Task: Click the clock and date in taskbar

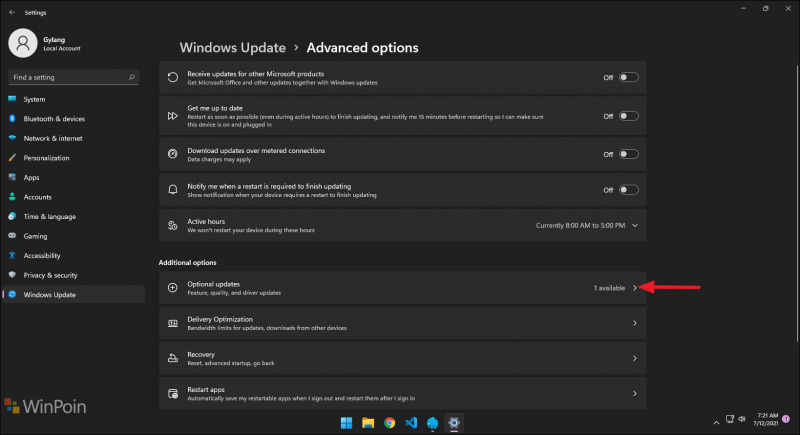Action: [x=766, y=419]
